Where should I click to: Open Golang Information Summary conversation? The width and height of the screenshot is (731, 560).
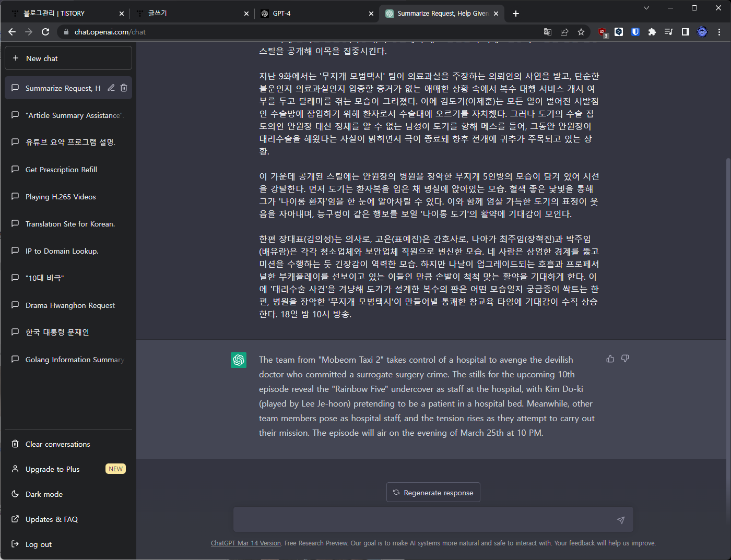[68, 360]
